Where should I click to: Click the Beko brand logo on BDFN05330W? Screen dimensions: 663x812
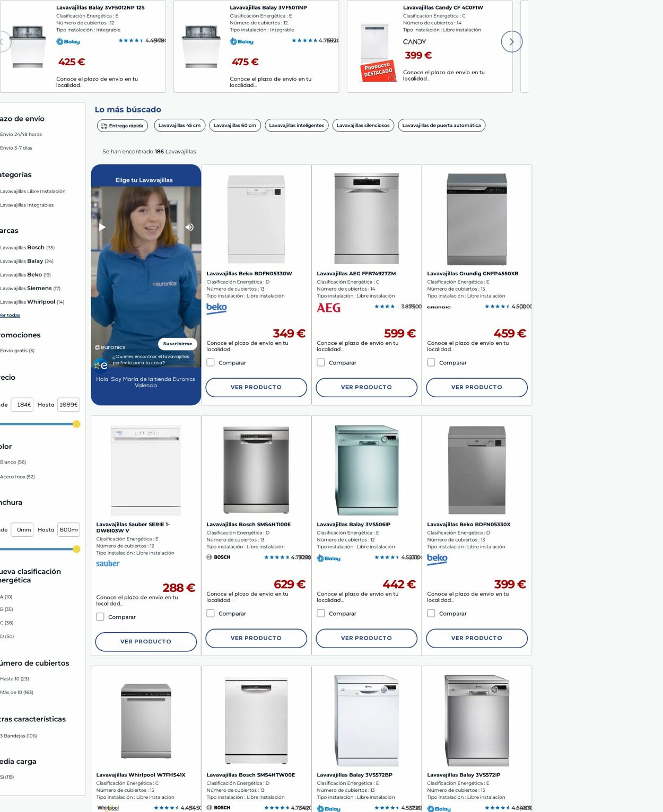coord(216,308)
